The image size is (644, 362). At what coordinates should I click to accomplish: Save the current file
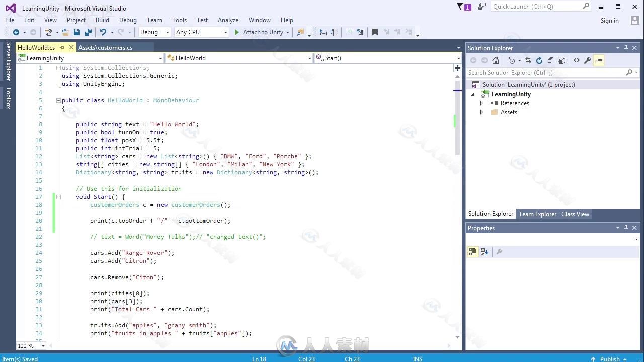[x=76, y=32]
